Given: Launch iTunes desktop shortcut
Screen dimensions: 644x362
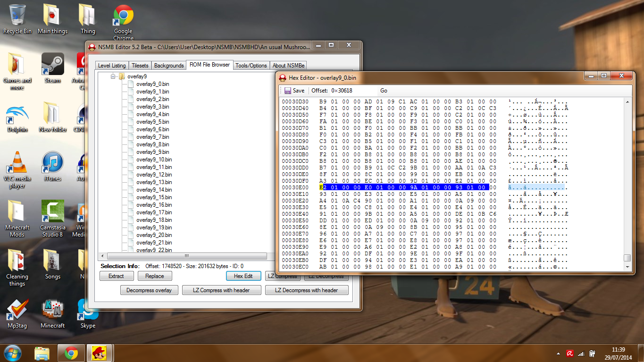Looking at the screenshot, I should [52, 166].
